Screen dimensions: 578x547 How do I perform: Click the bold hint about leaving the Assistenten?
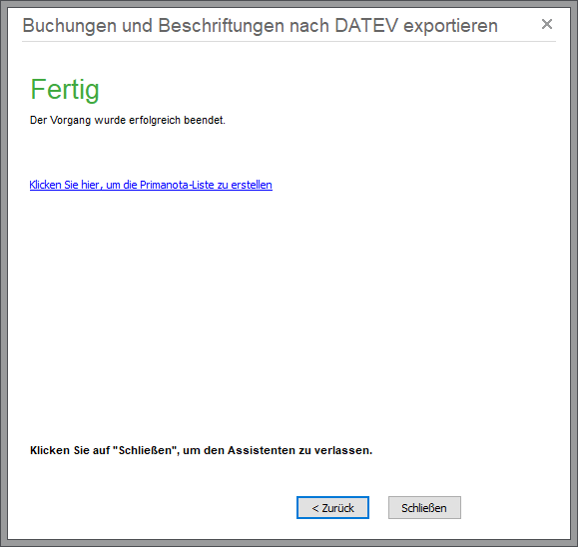point(201,450)
